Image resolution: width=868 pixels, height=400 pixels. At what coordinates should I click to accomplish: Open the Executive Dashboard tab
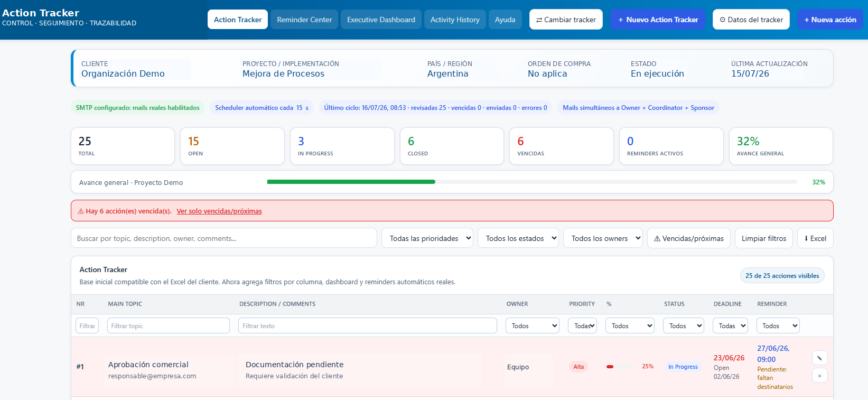381,20
